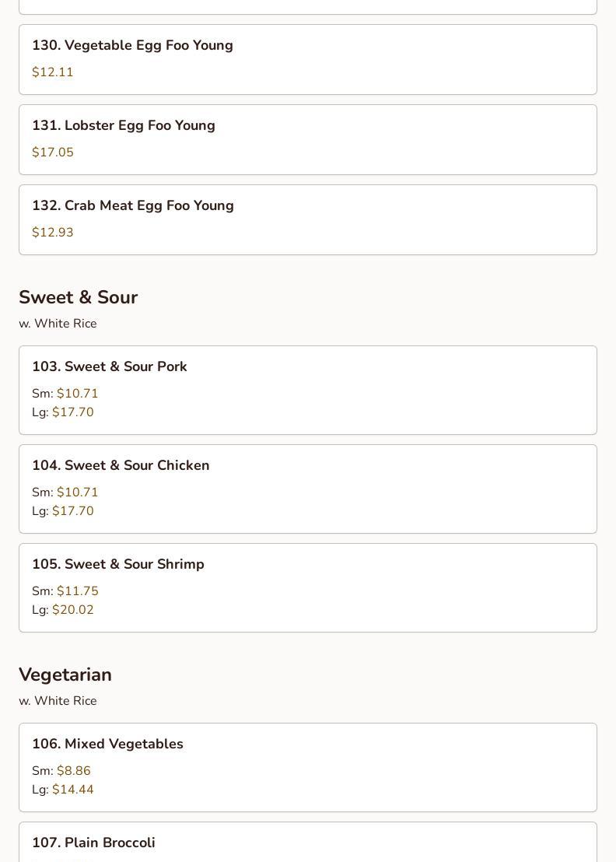Click the Lobster Egg Foo Young title
The height and width of the screenshot is (862, 616).
(124, 125)
